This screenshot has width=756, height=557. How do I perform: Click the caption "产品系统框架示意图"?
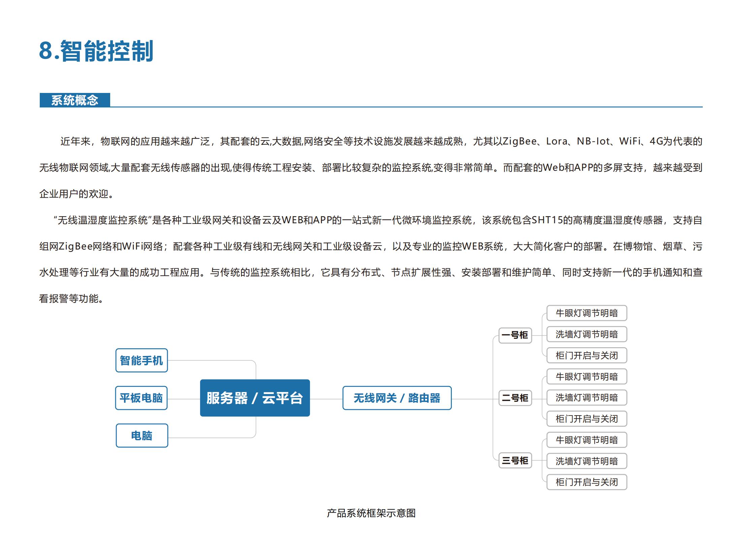click(x=371, y=513)
